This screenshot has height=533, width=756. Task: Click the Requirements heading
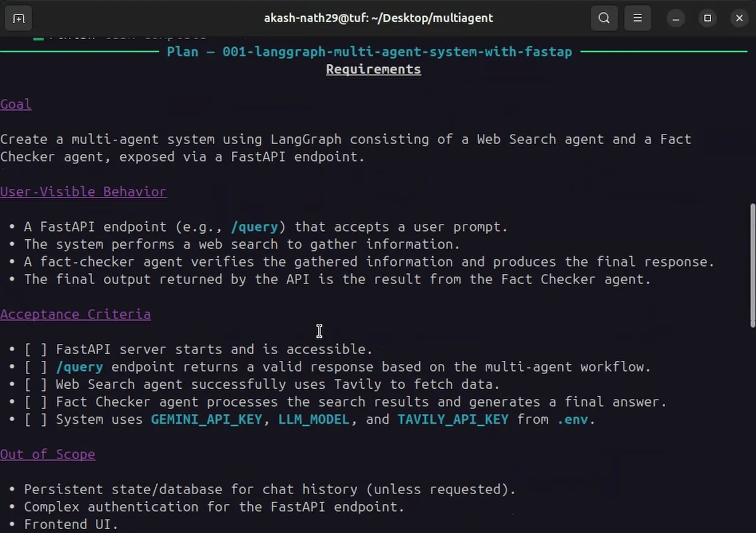coord(373,69)
